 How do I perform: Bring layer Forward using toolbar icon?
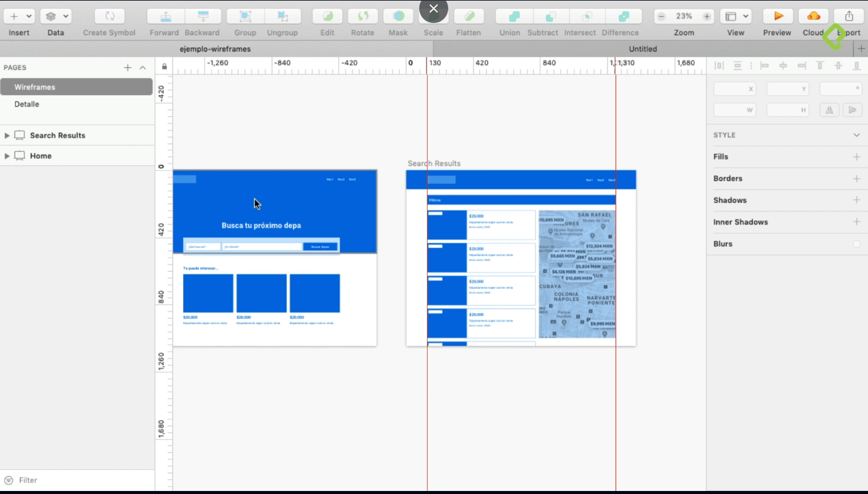(165, 16)
